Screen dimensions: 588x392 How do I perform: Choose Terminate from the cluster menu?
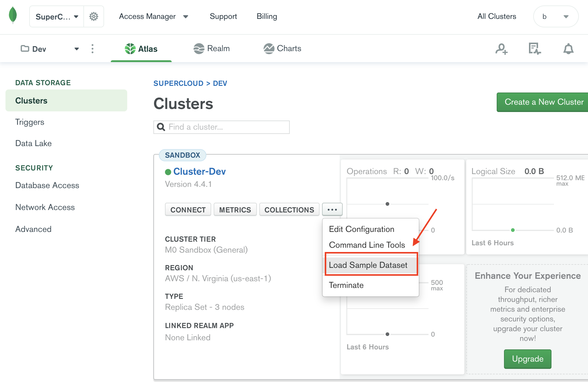point(346,285)
